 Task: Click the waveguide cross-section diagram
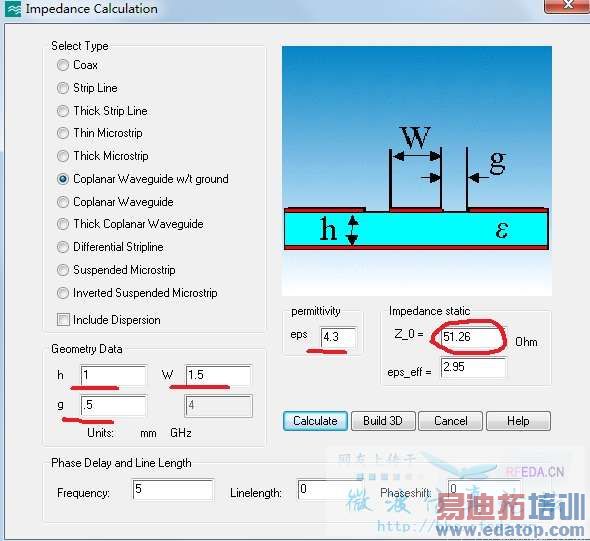[417, 171]
